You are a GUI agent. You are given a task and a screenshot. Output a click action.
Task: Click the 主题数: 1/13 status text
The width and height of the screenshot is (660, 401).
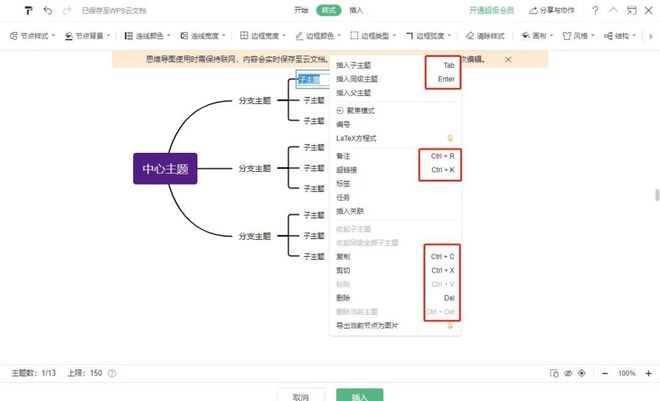[x=34, y=373]
